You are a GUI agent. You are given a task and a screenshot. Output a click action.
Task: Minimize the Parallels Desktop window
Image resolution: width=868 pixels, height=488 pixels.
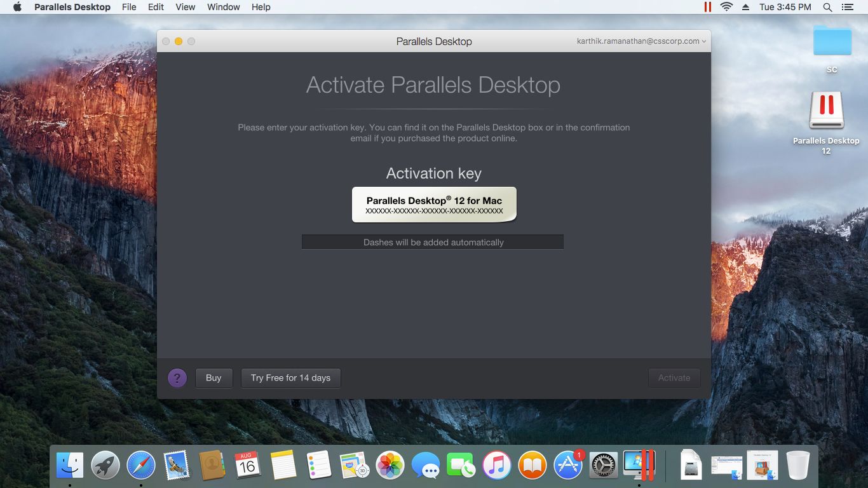point(179,41)
